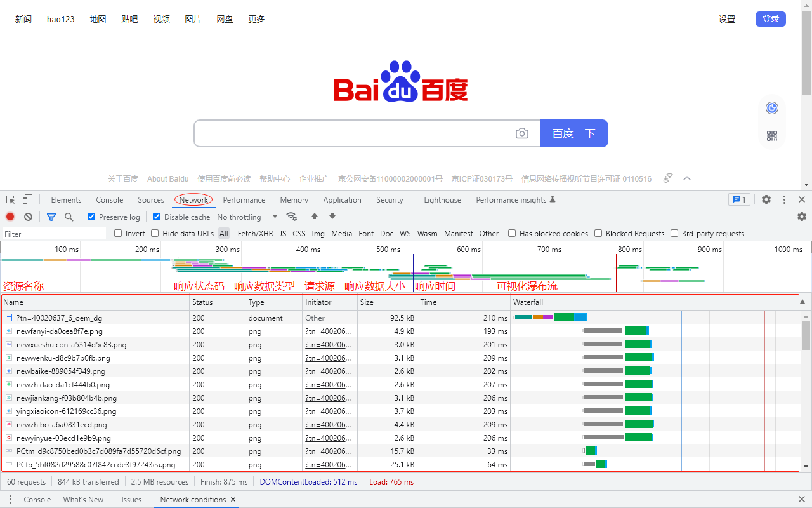Toggle the device toolbar icon
812x508 pixels.
[27, 199]
